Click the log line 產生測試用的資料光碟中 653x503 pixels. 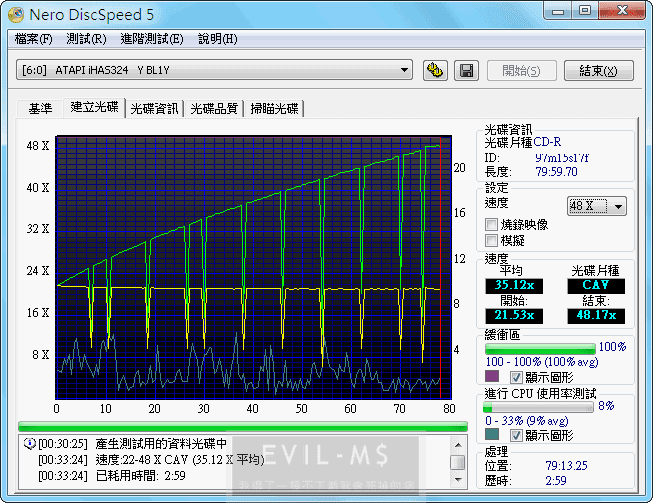click(161, 444)
